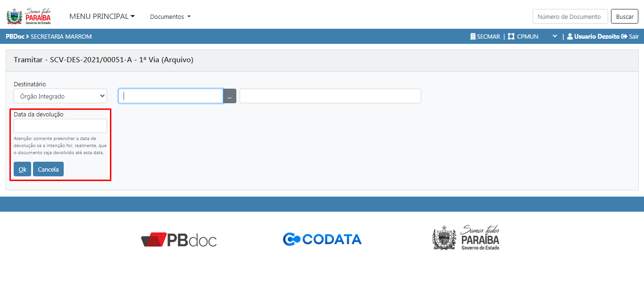
Task: Click the Buscar button
Action: 625,17
